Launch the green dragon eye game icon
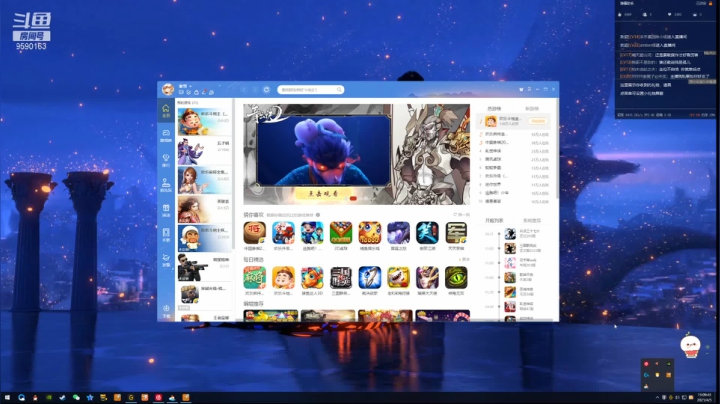Screen dimensions: 720x404 point(456,278)
